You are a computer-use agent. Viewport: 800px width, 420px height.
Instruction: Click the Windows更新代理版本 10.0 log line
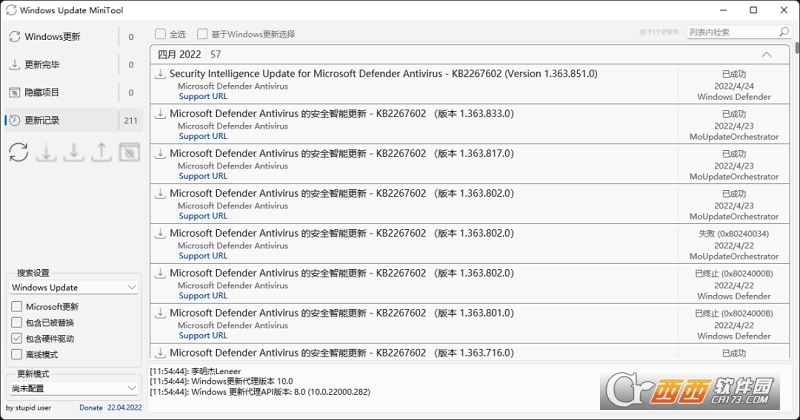(221, 381)
